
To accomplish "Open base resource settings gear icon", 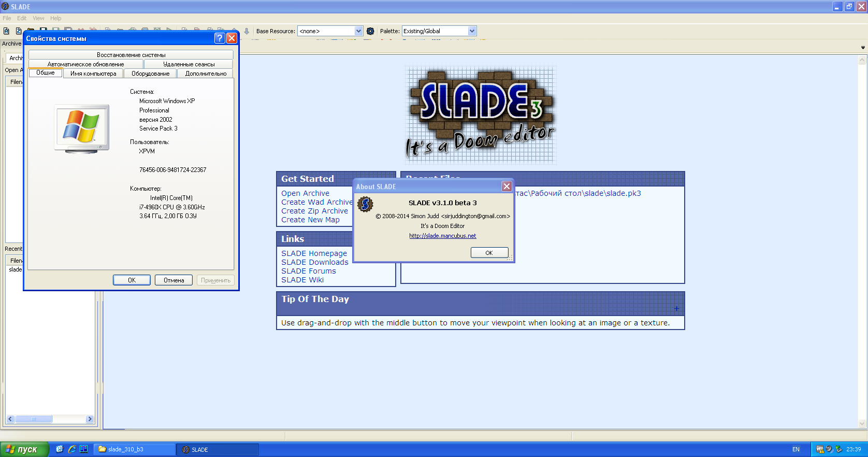I will pos(370,31).
